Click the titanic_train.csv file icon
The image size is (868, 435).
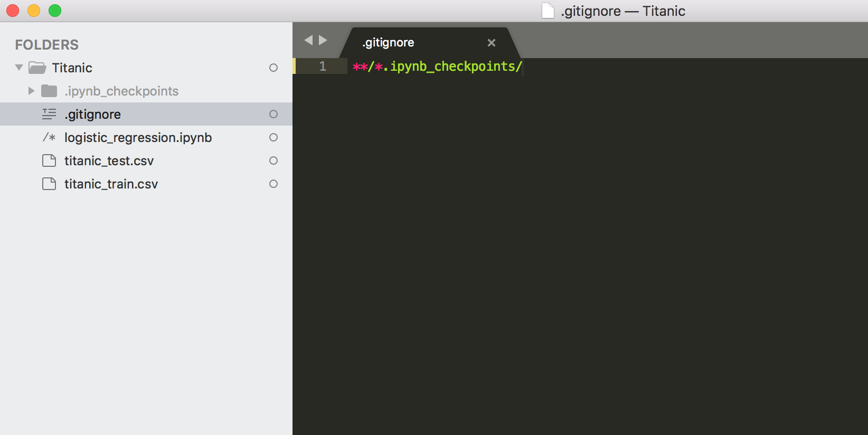click(49, 184)
